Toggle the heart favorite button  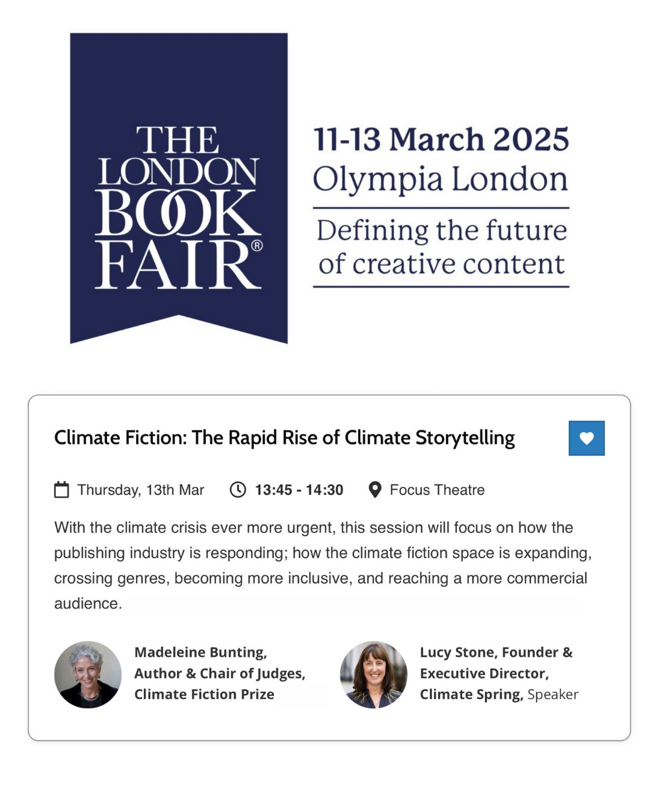[x=586, y=438]
